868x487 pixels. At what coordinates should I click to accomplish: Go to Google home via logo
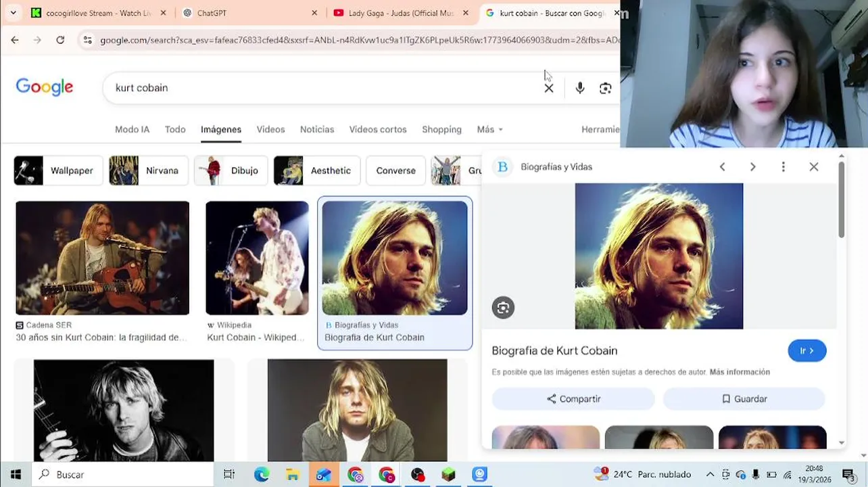(45, 87)
